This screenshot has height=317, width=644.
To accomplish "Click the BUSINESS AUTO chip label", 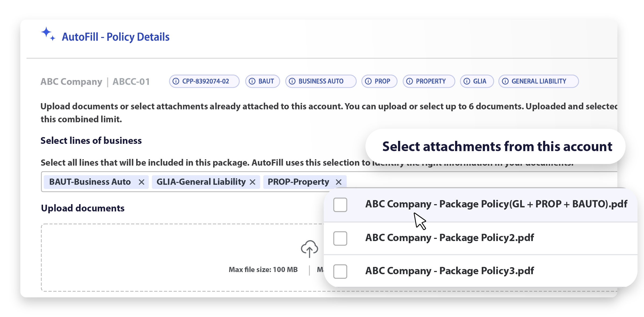I will tap(321, 81).
